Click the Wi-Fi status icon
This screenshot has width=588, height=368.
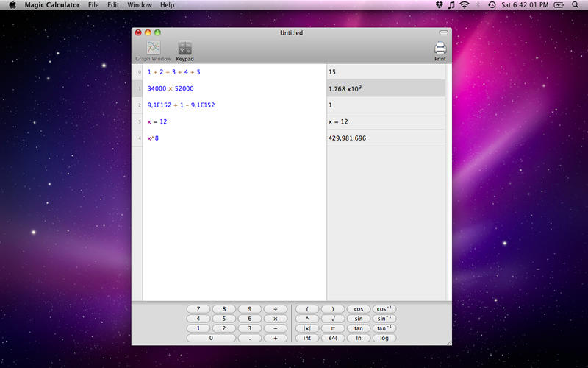[465, 5]
